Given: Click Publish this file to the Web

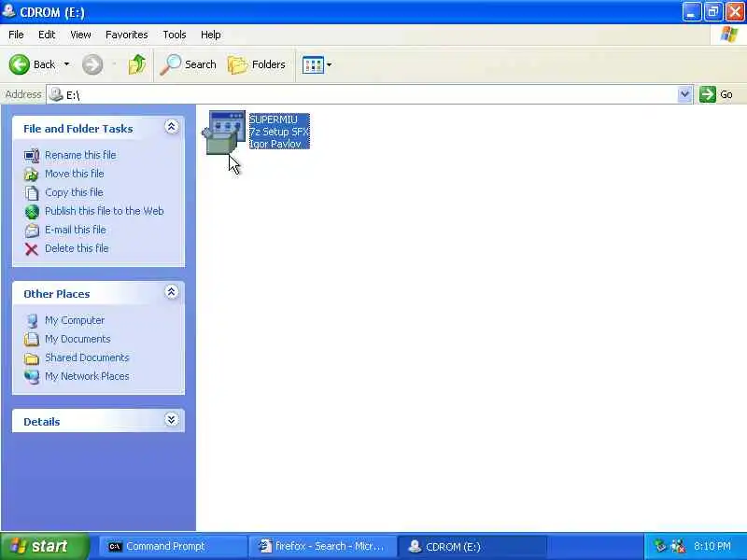Looking at the screenshot, I should (x=105, y=211).
